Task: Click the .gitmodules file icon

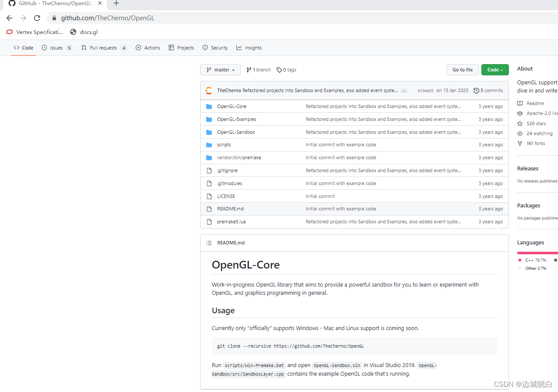Action: (x=209, y=183)
